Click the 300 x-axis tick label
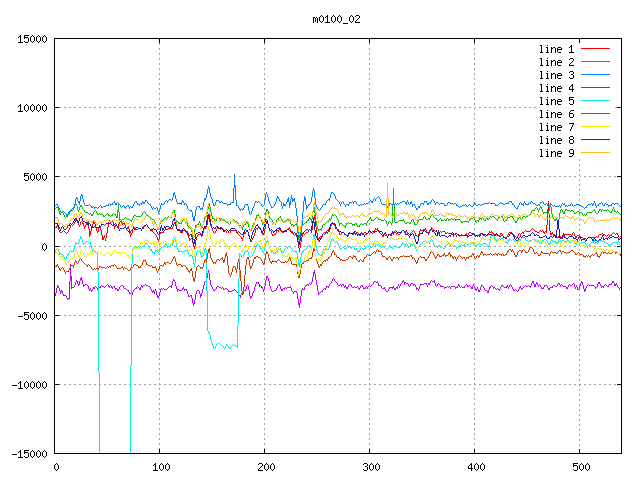The image size is (640, 480). [370, 467]
